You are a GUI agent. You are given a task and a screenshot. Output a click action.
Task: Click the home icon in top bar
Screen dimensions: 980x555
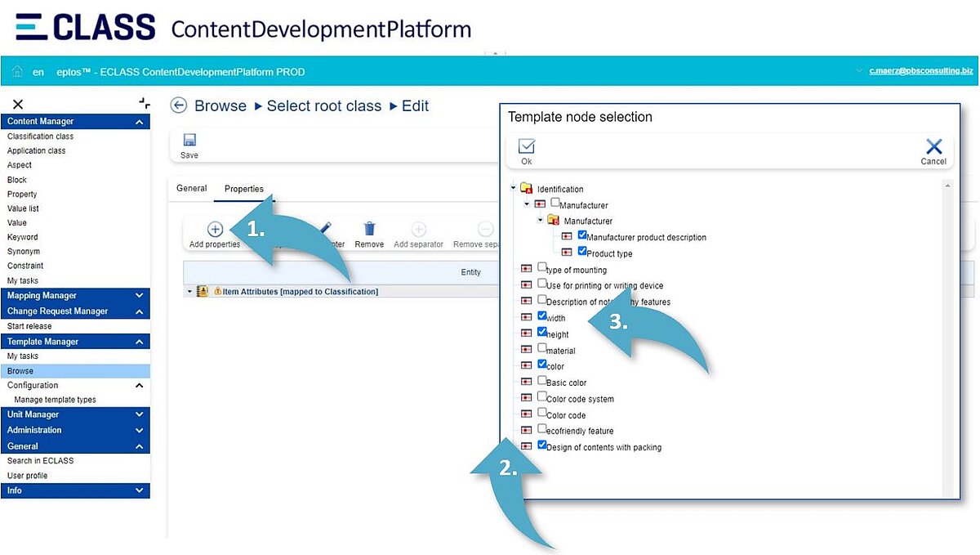17,72
